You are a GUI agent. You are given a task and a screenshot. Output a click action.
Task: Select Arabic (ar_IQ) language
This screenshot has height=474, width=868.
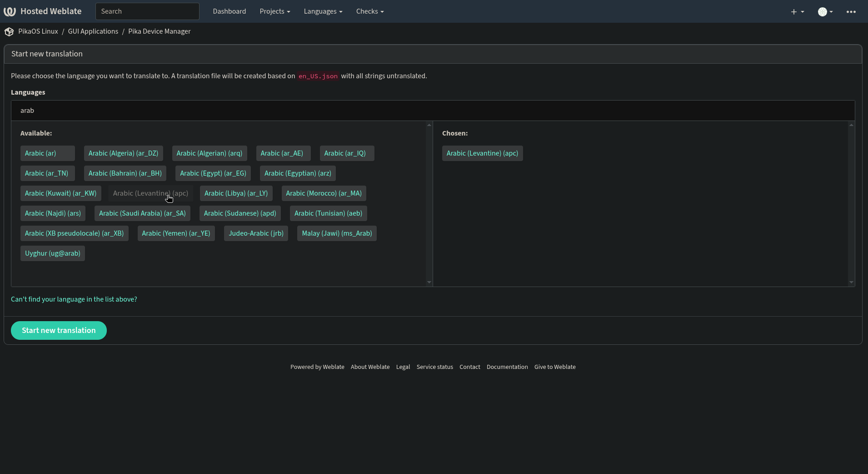pyautogui.click(x=347, y=153)
